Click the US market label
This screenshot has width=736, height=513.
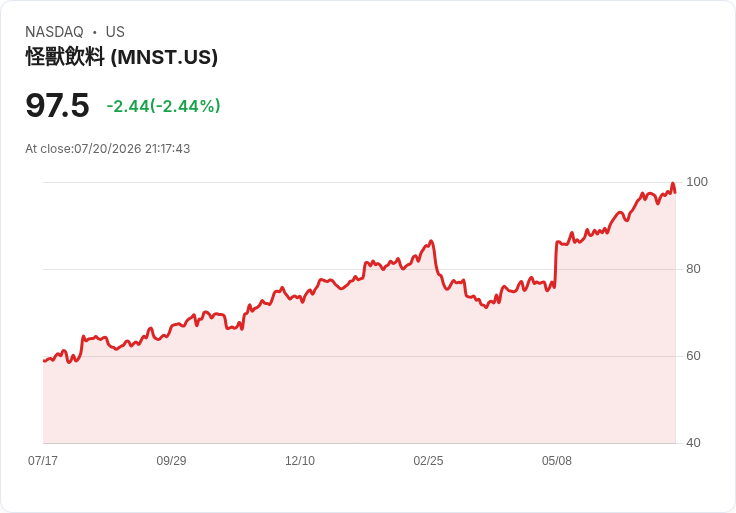pyautogui.click(x=115, y=32)
